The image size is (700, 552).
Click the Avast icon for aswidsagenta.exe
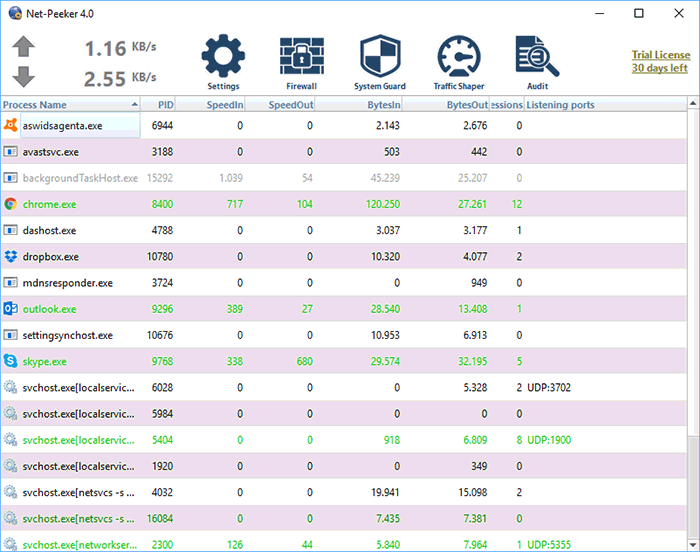[x=11, y=125]
